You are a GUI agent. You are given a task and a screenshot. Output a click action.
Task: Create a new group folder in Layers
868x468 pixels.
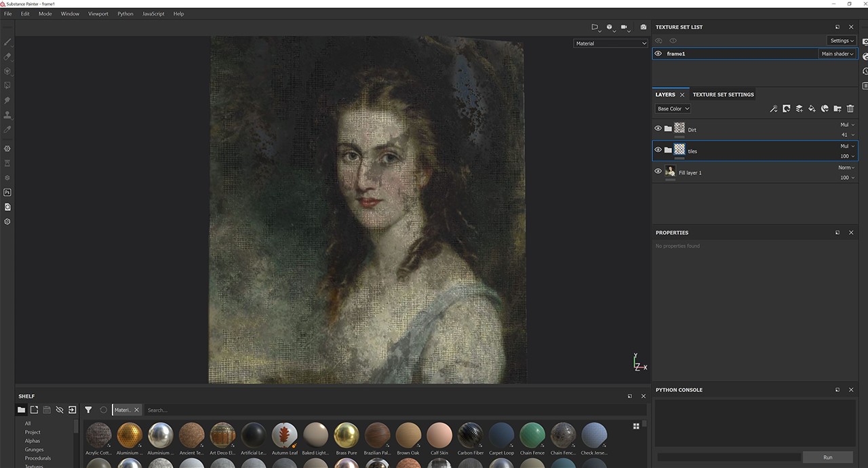(837, 109)
